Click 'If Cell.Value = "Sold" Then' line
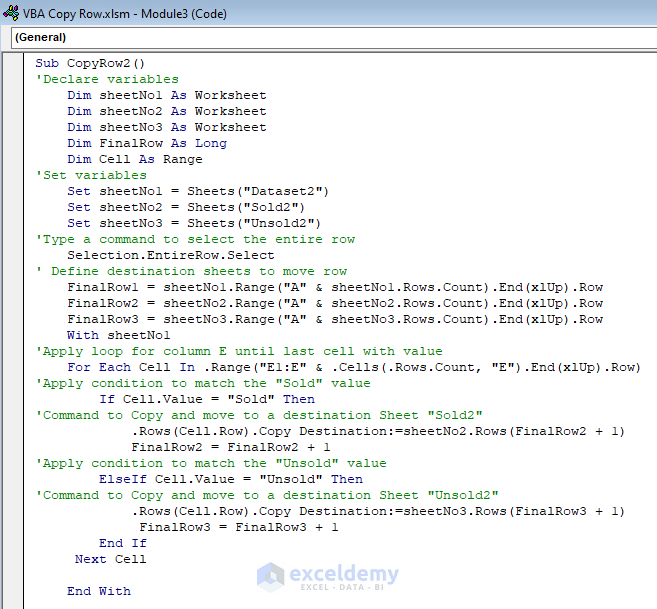This screenshot has height=609, width=657. click(207, 399)
